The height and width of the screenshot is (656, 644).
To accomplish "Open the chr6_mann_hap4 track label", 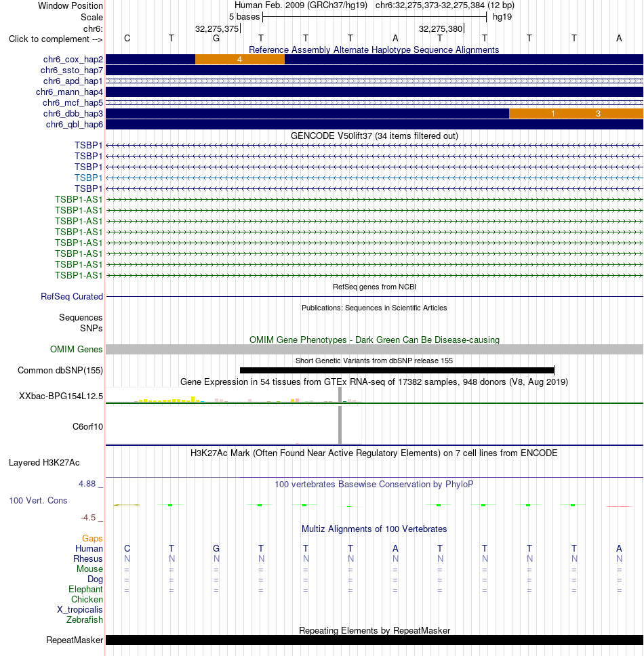I will [69, 92].
